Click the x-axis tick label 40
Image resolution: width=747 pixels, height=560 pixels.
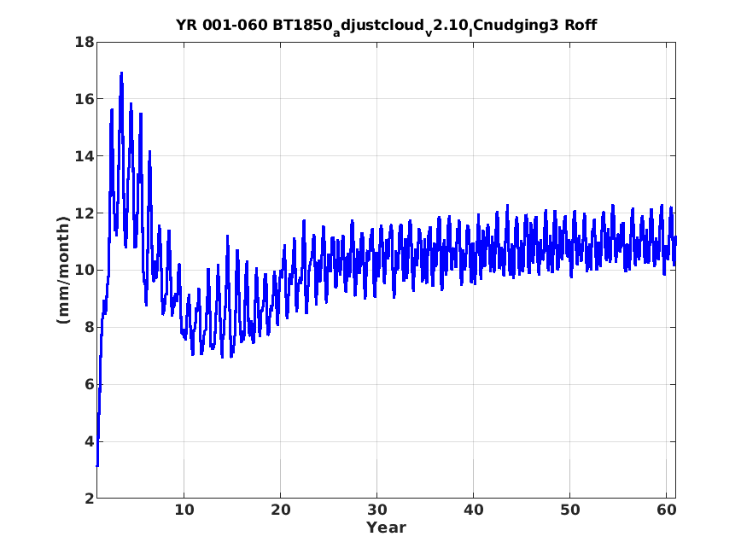(474, 510)
